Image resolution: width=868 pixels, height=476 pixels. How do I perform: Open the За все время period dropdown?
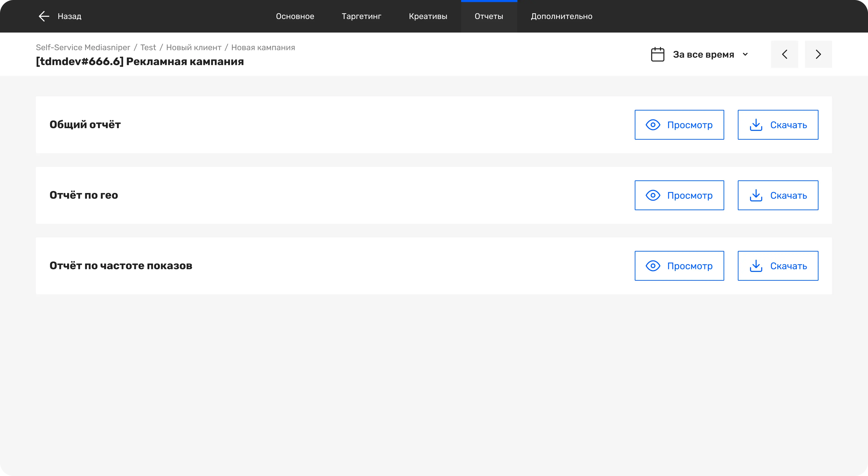[x=703, y=54]
